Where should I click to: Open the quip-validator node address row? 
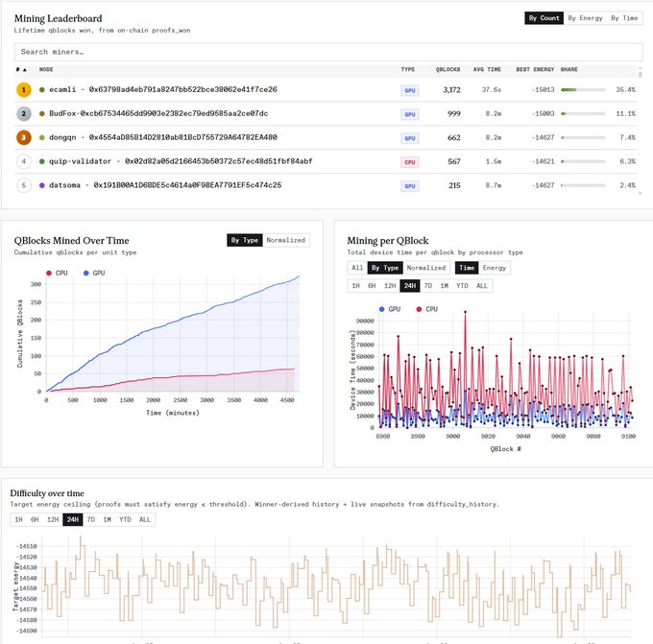click(181, 161)
